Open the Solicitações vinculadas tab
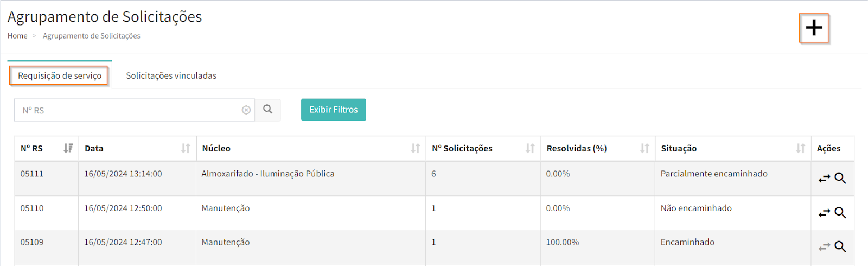 coord(171,75)
